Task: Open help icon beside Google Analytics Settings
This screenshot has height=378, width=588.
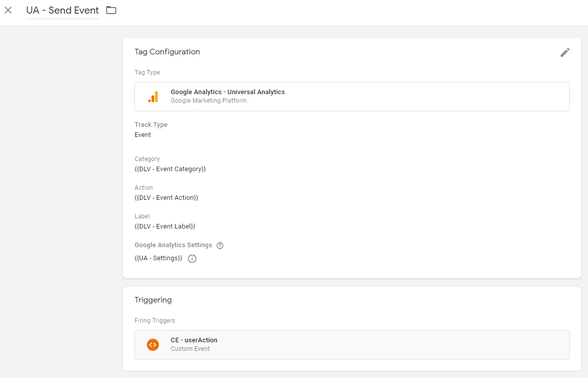Action: 220,246
